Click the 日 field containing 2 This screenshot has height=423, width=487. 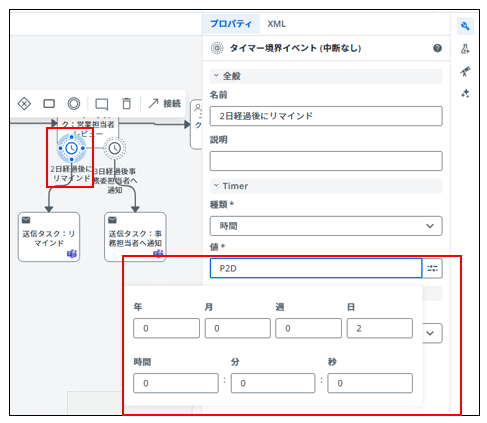point(380,328)
